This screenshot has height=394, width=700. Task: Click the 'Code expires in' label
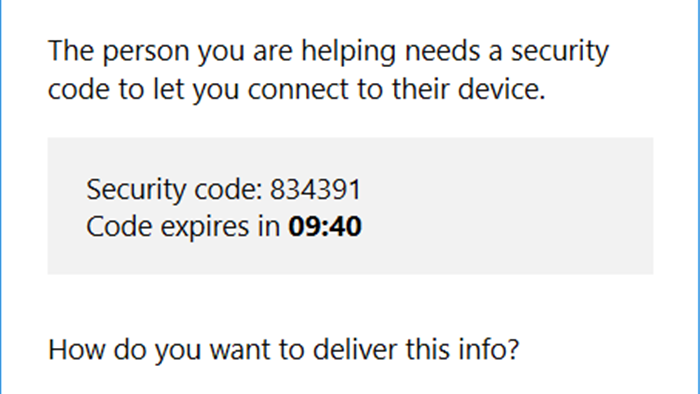[183, 227]
